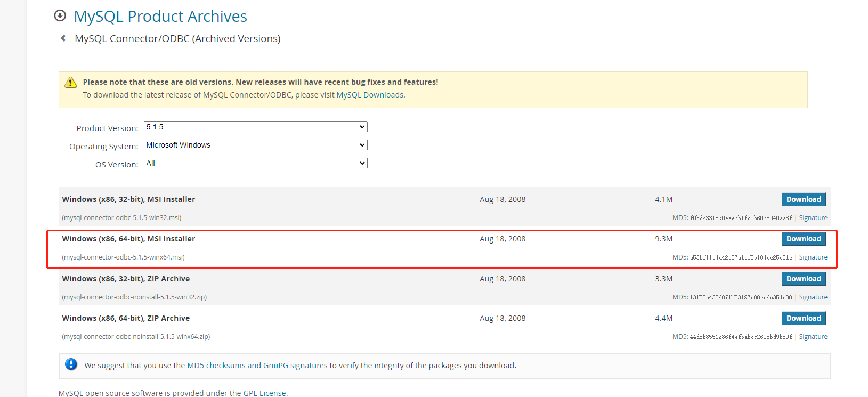Click the MD5 hash of noinstall win32.zip
Viewport: 868px width, 397px height.
point(741,297)
